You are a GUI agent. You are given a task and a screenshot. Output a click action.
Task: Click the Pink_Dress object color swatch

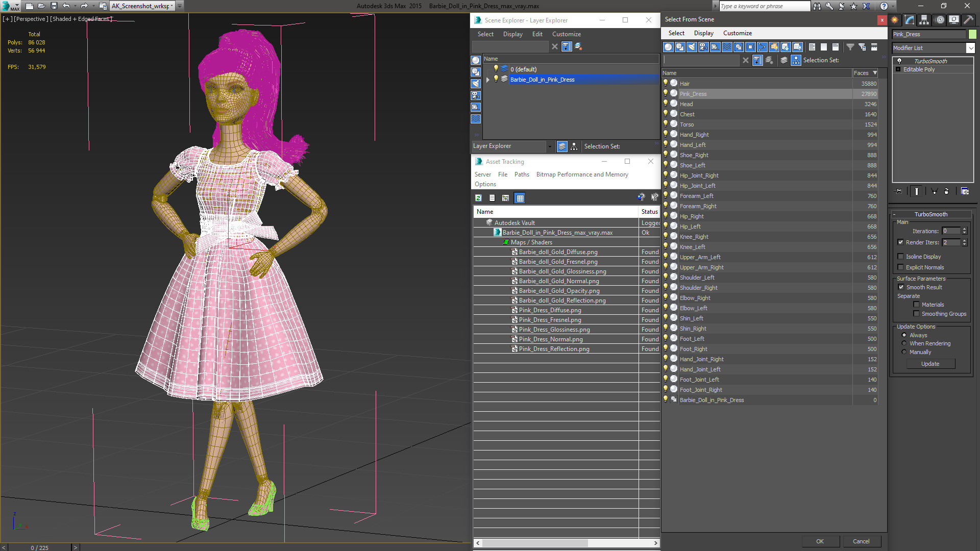[x=972, y=34]
